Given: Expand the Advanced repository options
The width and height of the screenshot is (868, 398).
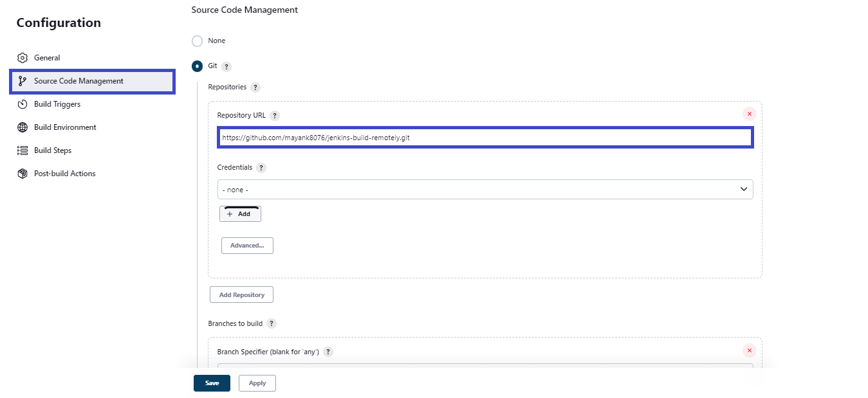Looking at the screenshot, I should [247, 245].
